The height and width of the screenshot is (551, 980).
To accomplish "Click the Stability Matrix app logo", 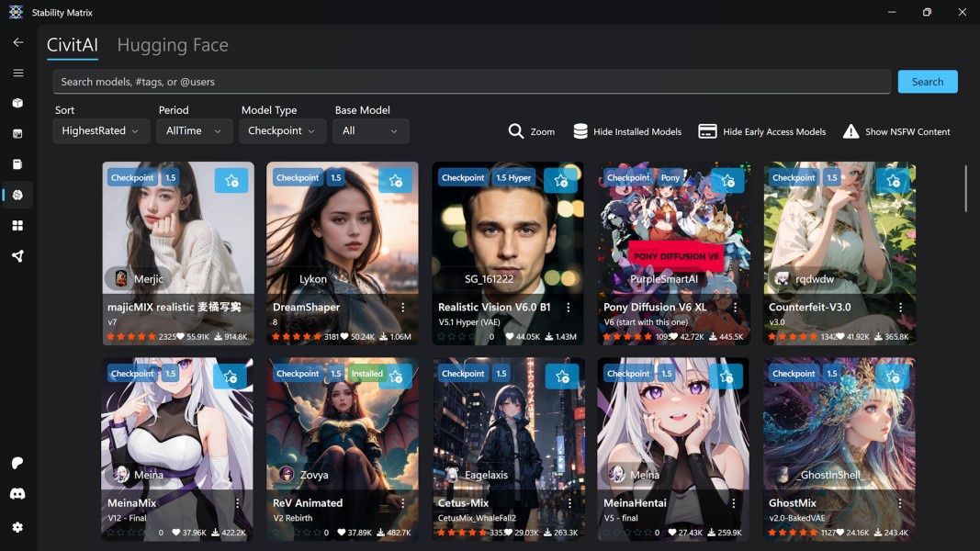I will pyautogui.click(x=16, y=12).
